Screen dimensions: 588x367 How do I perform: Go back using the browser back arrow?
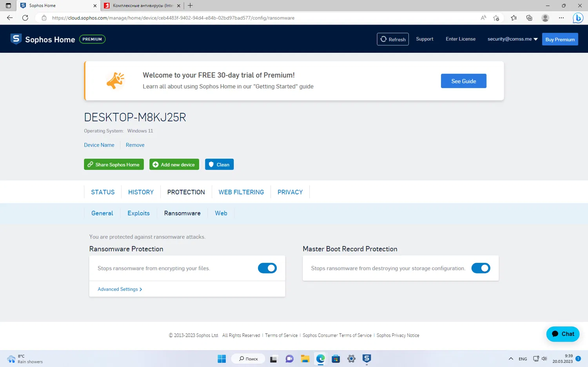tap(10, 18)
